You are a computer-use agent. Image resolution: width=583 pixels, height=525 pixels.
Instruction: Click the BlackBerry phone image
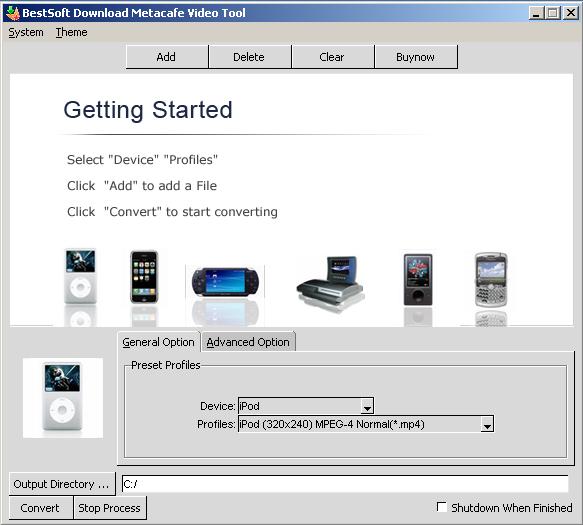[x=491, y=280]
